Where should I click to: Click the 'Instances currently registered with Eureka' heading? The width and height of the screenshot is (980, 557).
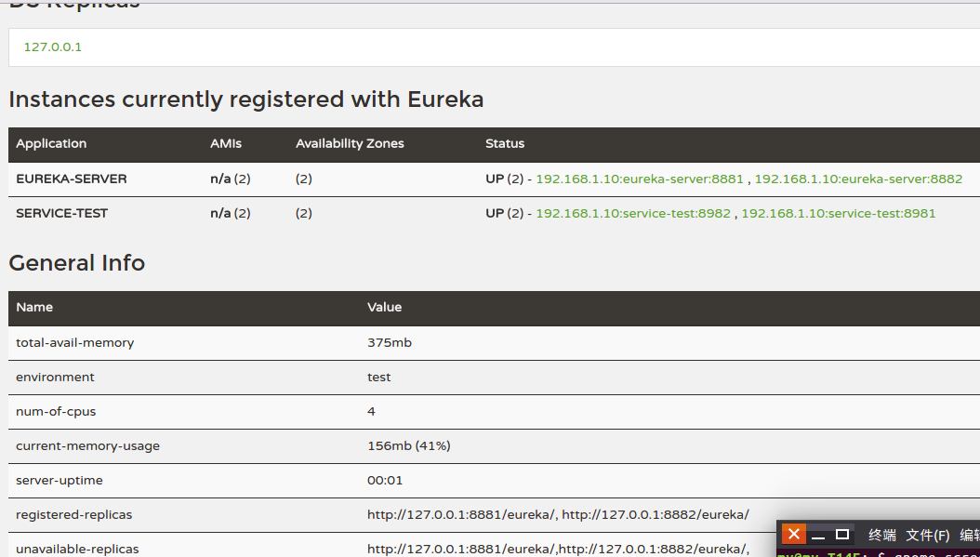point(246,99)
